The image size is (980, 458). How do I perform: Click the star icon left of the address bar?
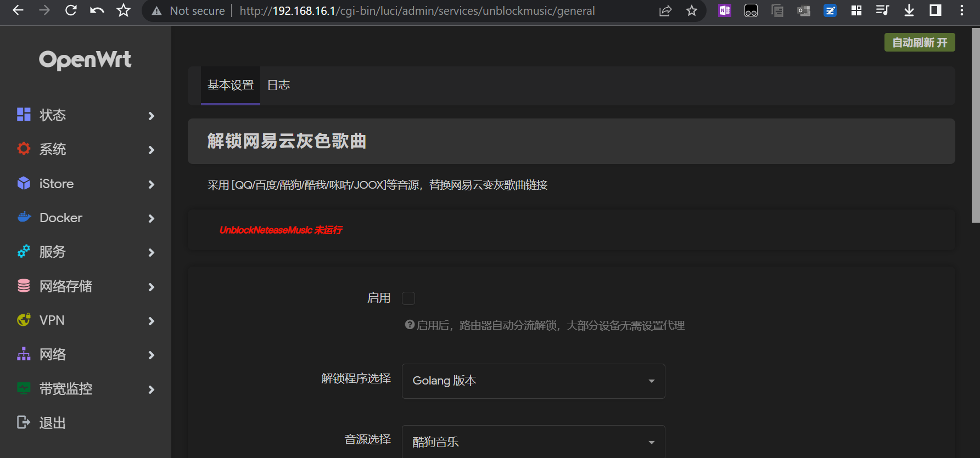tap(124, 10)
